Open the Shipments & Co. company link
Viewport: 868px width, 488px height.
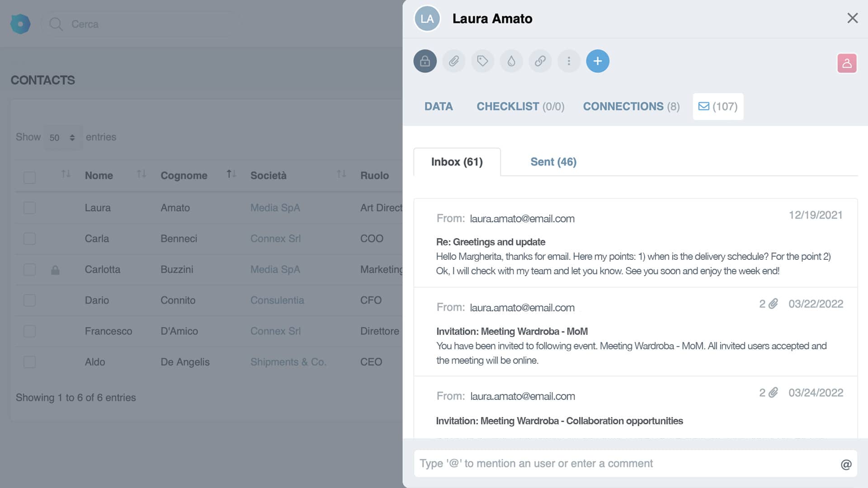(x=288, y=362)
